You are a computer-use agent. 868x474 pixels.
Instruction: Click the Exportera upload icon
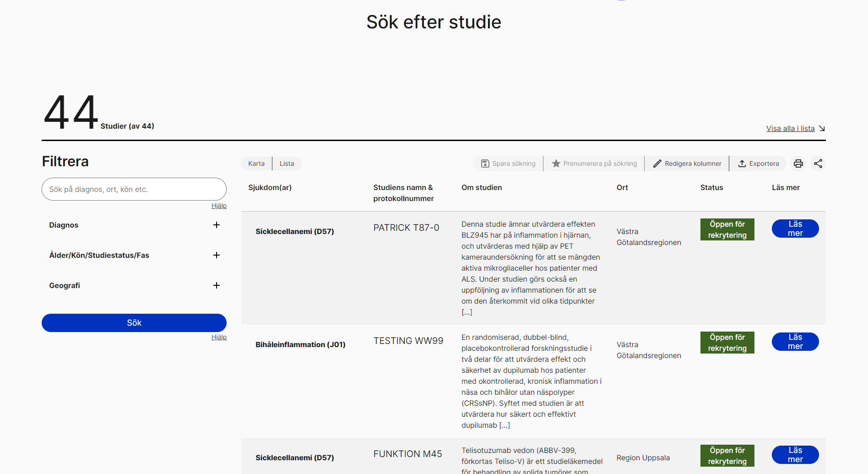[742, 163]
